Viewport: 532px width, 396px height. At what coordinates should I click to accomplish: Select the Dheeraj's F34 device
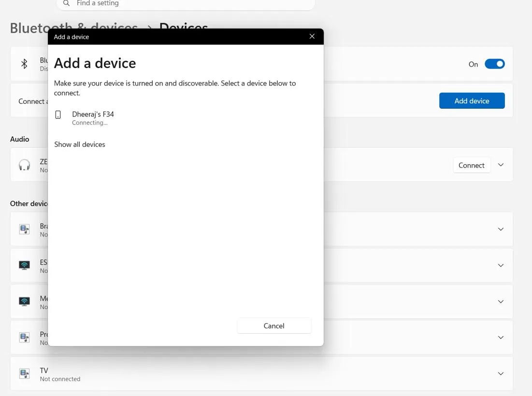186,118
